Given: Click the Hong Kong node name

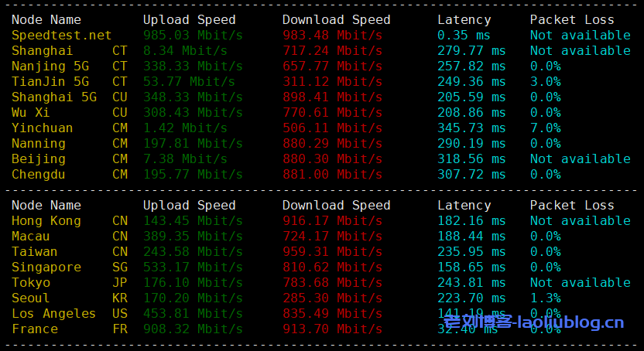Looking at the screenshot, I should (x=46, y=221).
